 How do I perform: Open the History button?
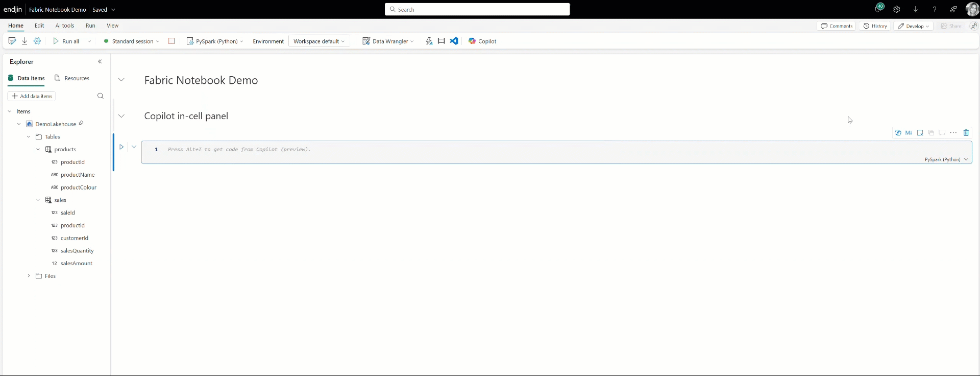point(875,26)
